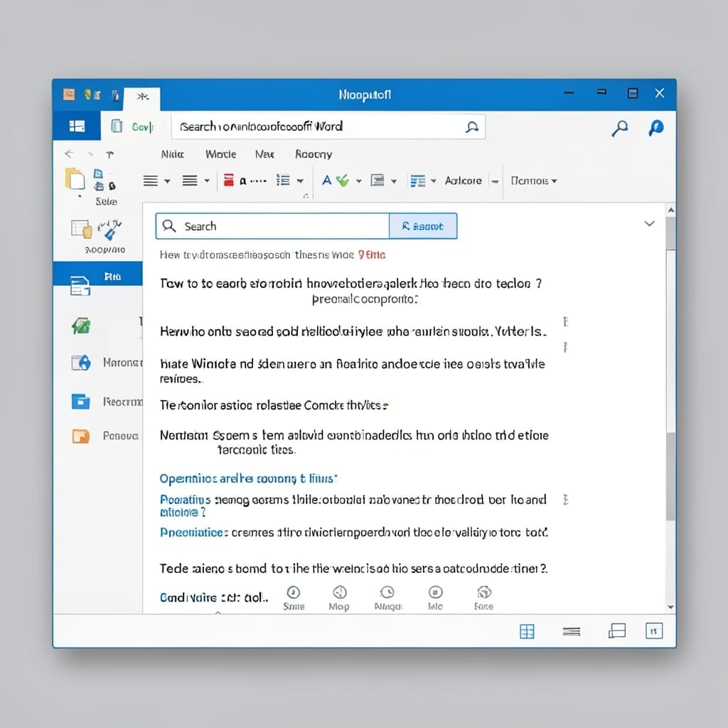Click blue link starting "Opeпniıoɛ"

(248, 478)
